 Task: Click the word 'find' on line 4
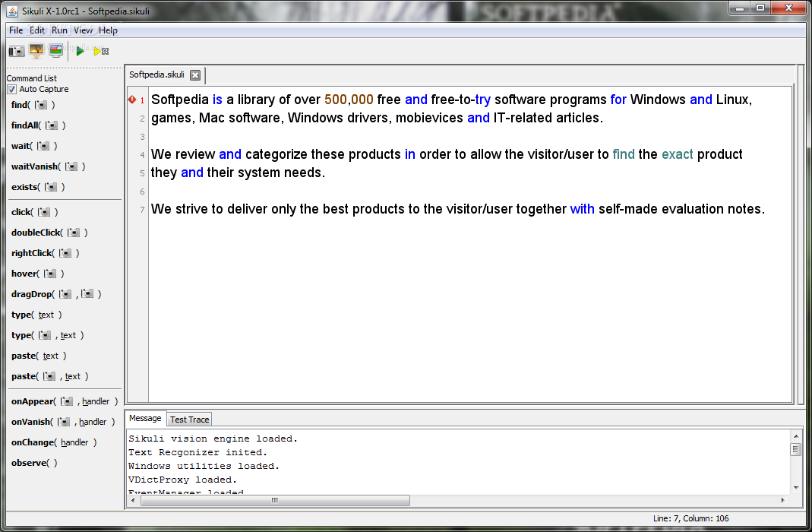(x=624, y=154)
